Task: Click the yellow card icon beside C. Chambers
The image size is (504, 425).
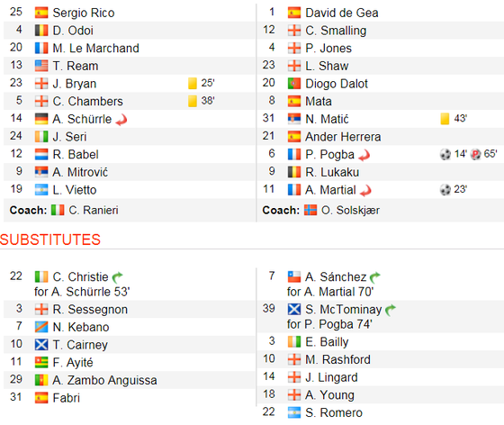Action: 193,101
